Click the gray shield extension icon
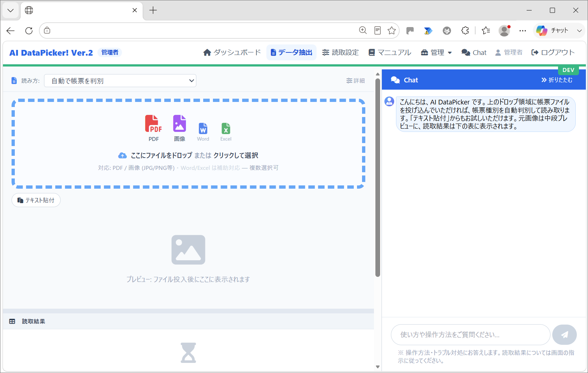This screenshot has height=373, width=588. click(447, 31)
